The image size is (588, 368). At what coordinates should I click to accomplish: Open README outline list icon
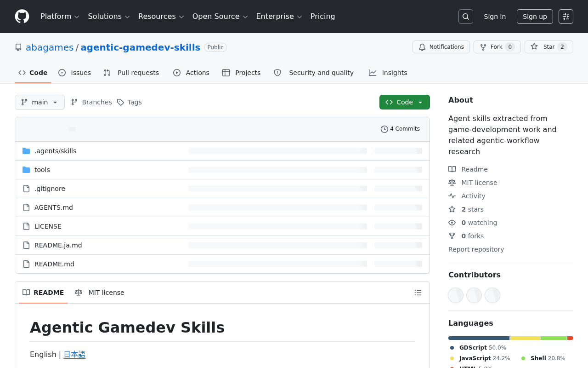click(418, 293)
